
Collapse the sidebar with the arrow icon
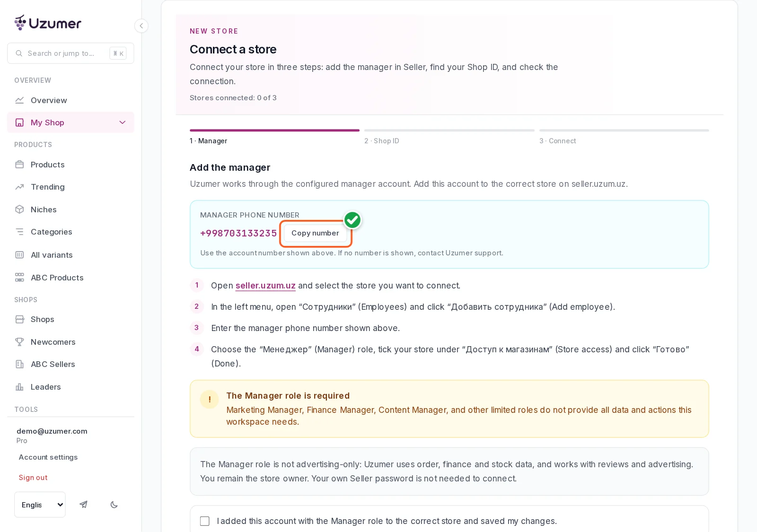[x=141, y=26]
